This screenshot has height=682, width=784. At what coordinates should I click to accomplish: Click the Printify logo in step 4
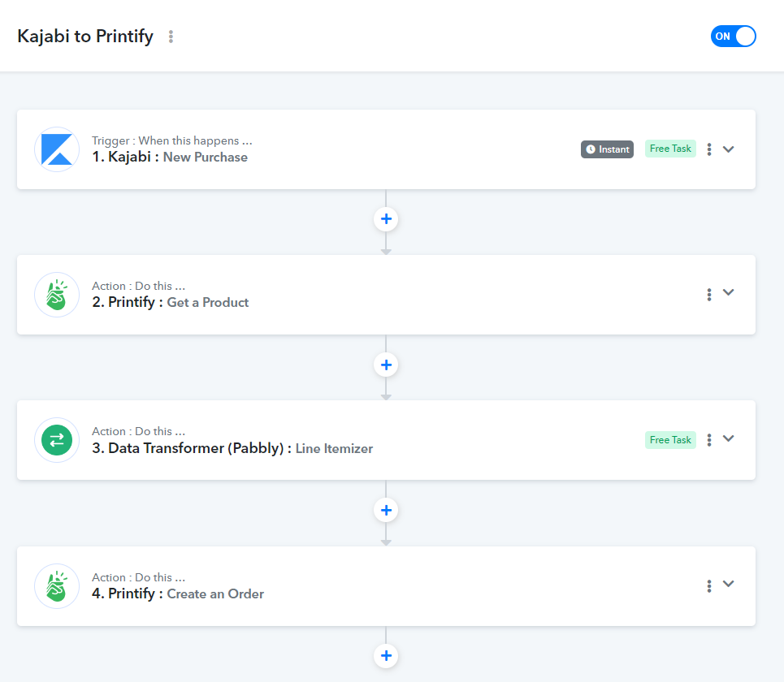[57, 586]
